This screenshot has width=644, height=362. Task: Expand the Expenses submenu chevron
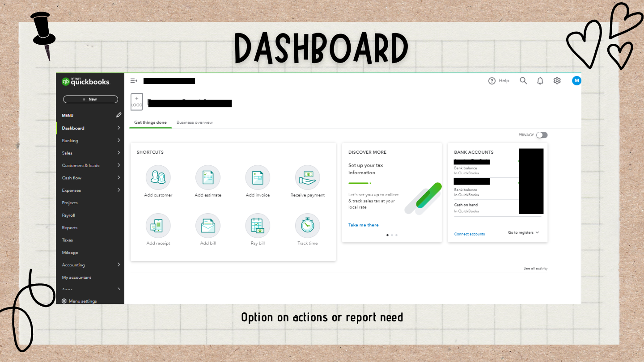pos(119,190)
